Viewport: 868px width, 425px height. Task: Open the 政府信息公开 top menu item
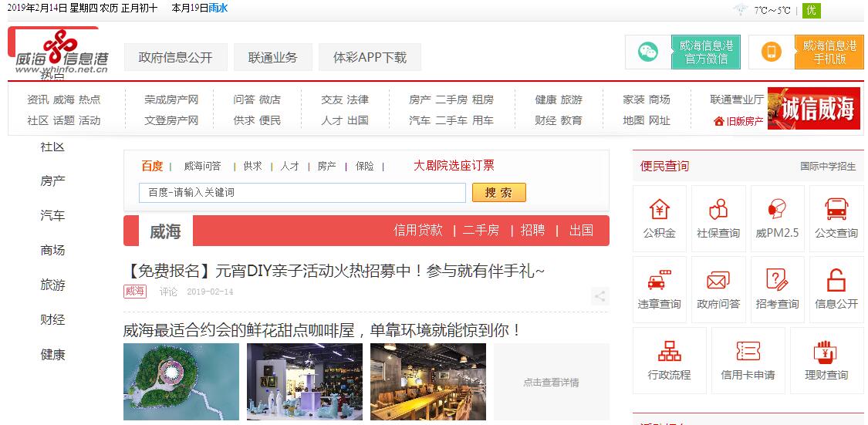pos(175,57)
